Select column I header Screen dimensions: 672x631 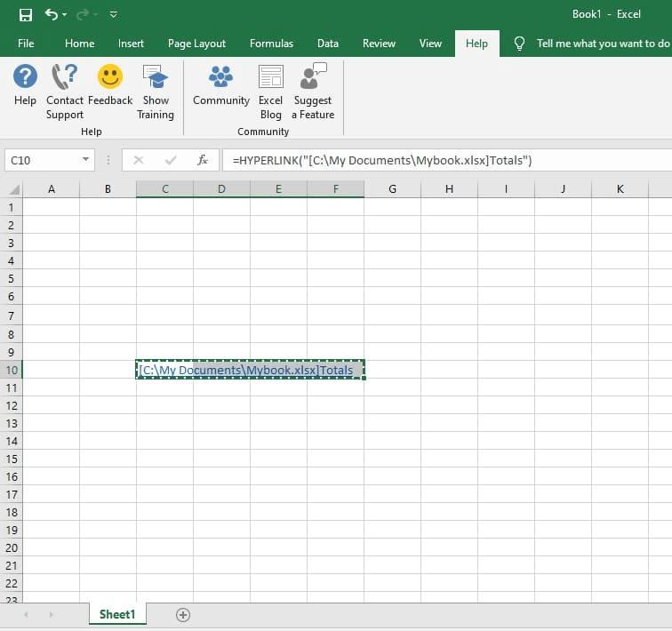click(506, 189)
